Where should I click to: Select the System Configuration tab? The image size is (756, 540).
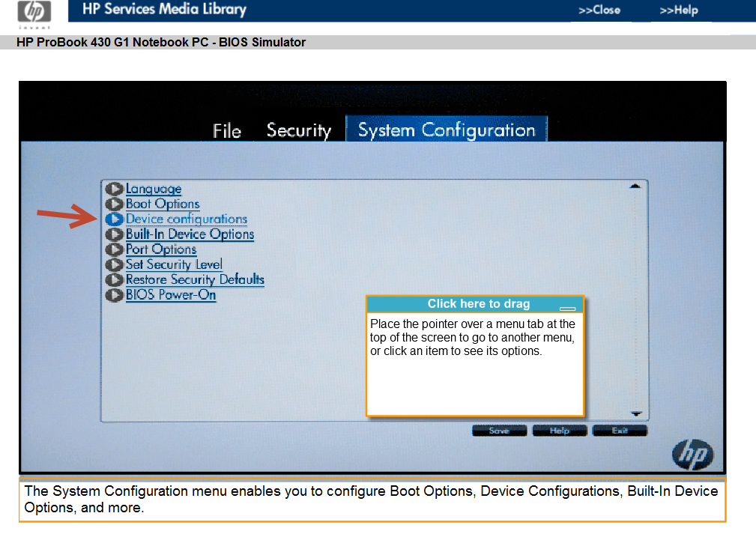[446, 129]
